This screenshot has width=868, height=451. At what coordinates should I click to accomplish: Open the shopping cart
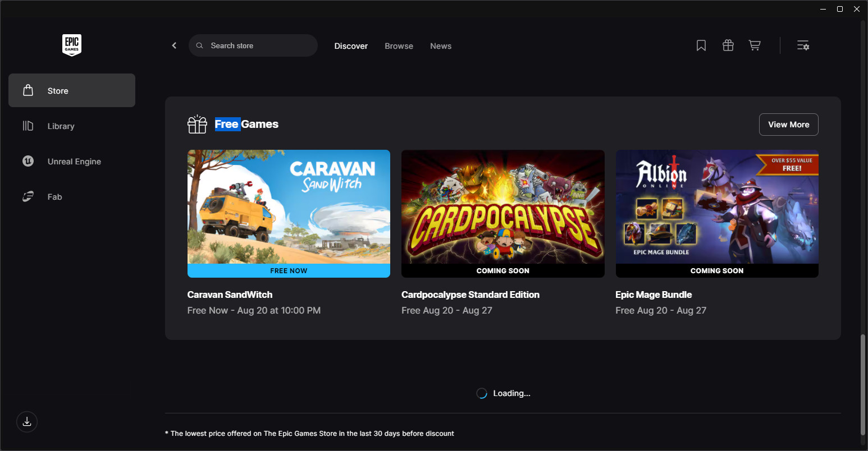(x=755, y=45)
